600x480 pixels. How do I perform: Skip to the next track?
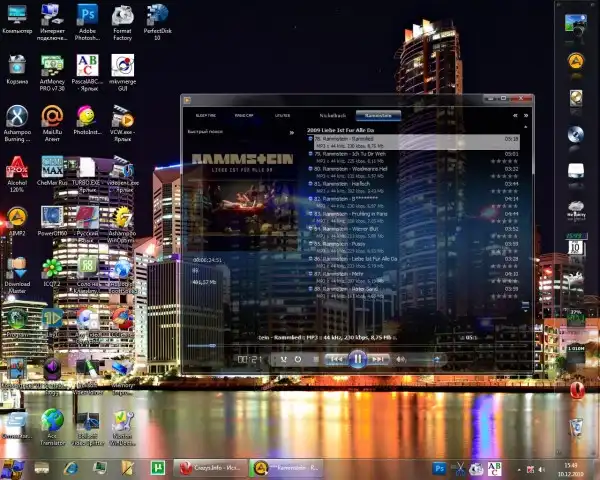pos(380,358)
